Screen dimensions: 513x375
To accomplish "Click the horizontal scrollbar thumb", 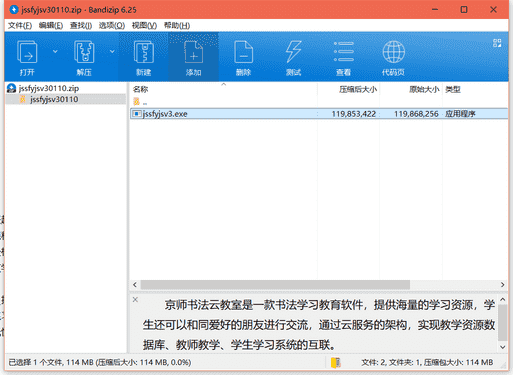I will (x=275, y=285).
